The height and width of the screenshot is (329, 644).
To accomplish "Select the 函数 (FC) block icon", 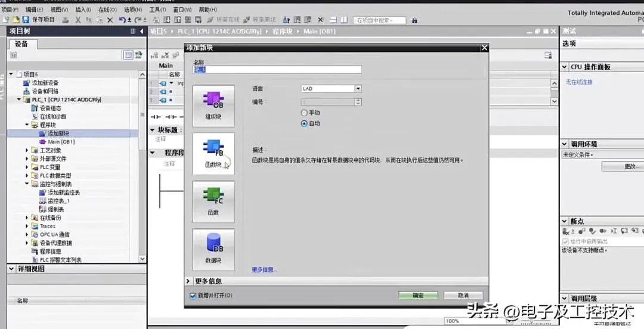I will [x=213, y=201].
